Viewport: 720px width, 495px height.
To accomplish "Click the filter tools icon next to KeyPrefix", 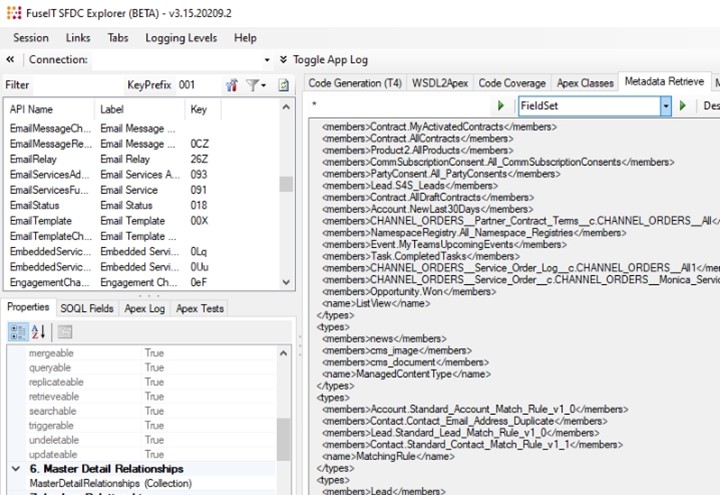I will point(232,85).
